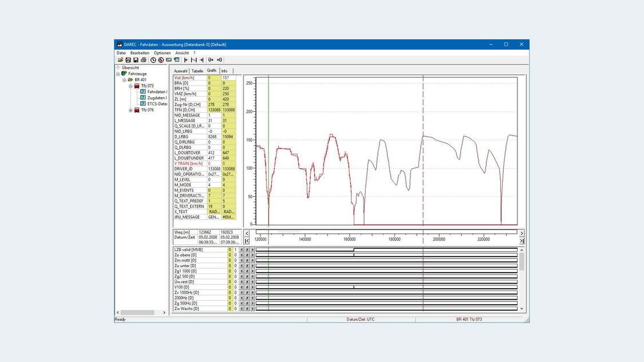Click the range-between-markers toolbar icon
The height and width of the screenshot is (362, 644).
[x=194, y=60]
